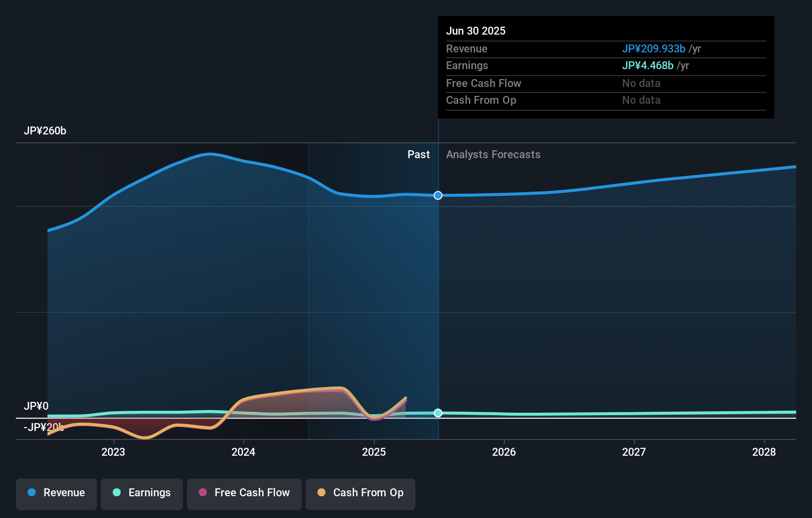The height and width of the screenshot is (518, 812).
Task: Click the 2024 axis label
Action: tap(243, 452)
